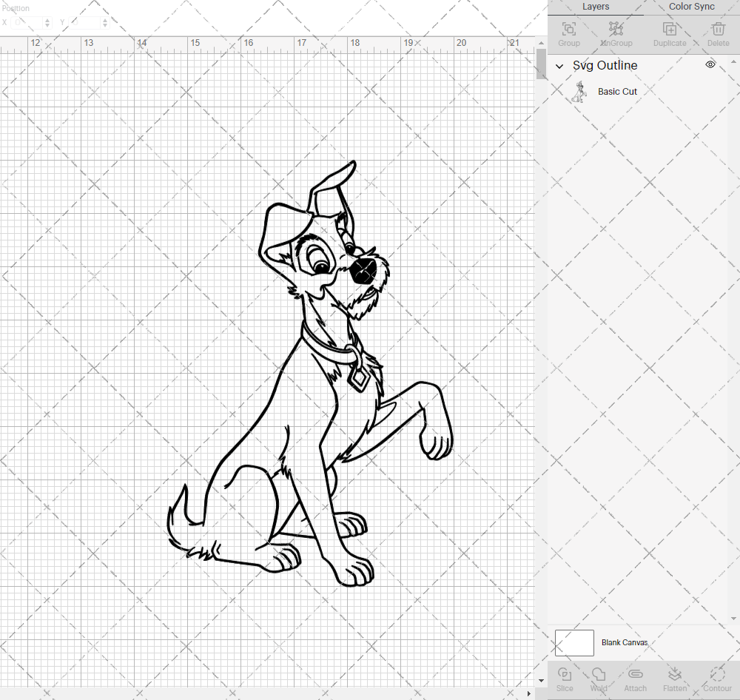Screen dimensions: 740x700
Task: Change the Blank Canvas color swatch
Action: coord(574,642)
